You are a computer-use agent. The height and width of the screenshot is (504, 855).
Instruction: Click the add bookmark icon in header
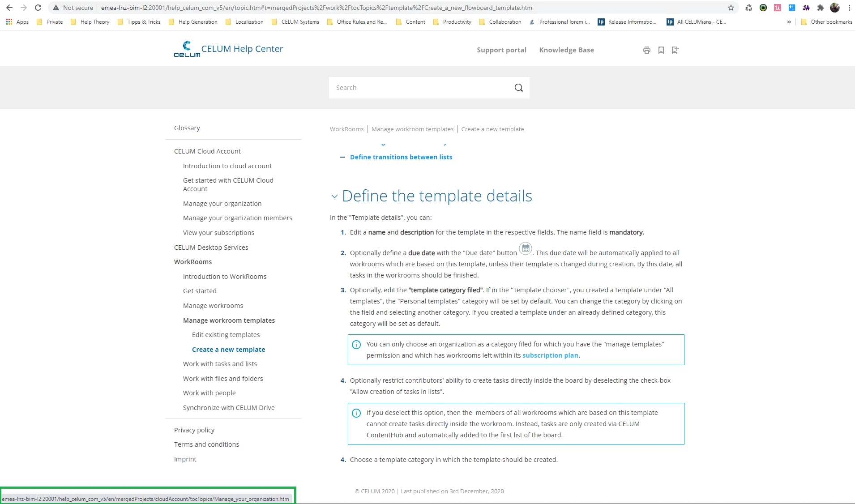[x=675, y=50]
